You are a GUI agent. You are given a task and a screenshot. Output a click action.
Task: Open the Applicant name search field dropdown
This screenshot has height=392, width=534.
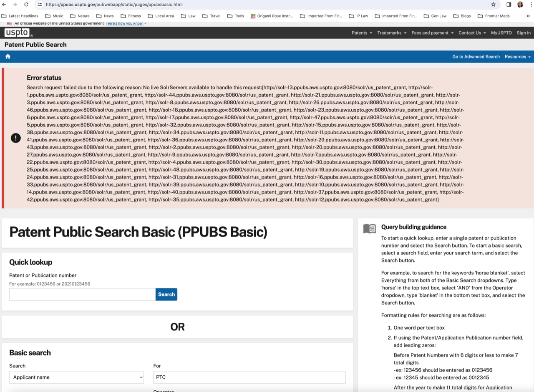[x=76, y=377]
